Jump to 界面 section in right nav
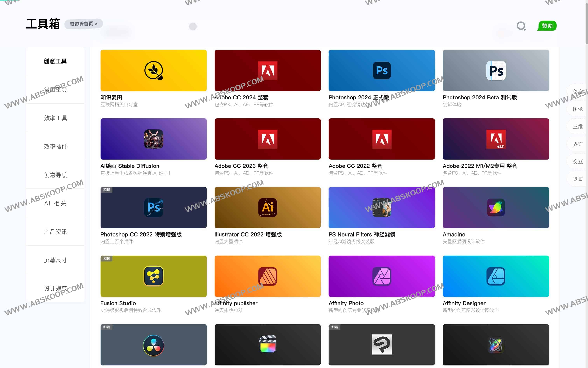588x368 pixels. 577,144
